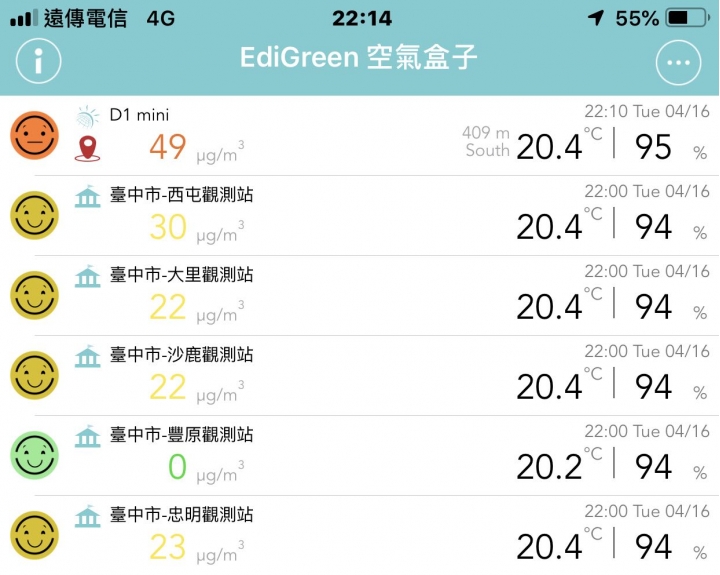Tap the red location pin icon
The height and width of the screenshot is (575, 720).
coord(87,149)
